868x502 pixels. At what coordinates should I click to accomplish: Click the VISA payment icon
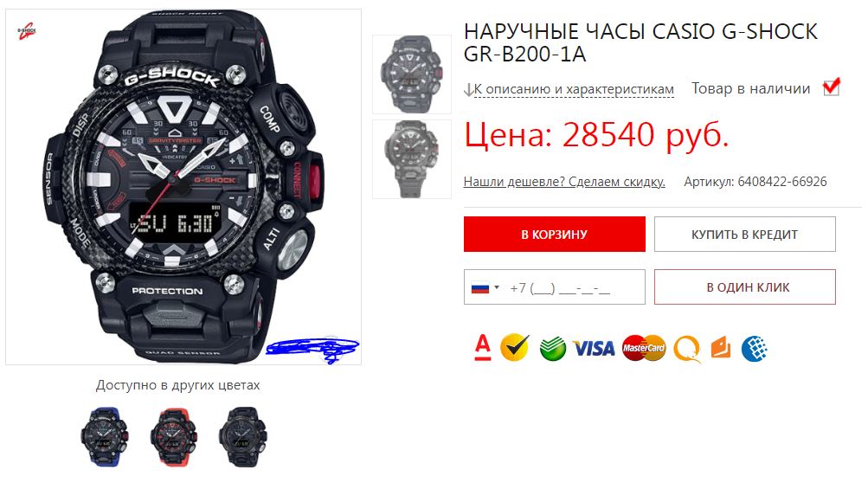594,349
